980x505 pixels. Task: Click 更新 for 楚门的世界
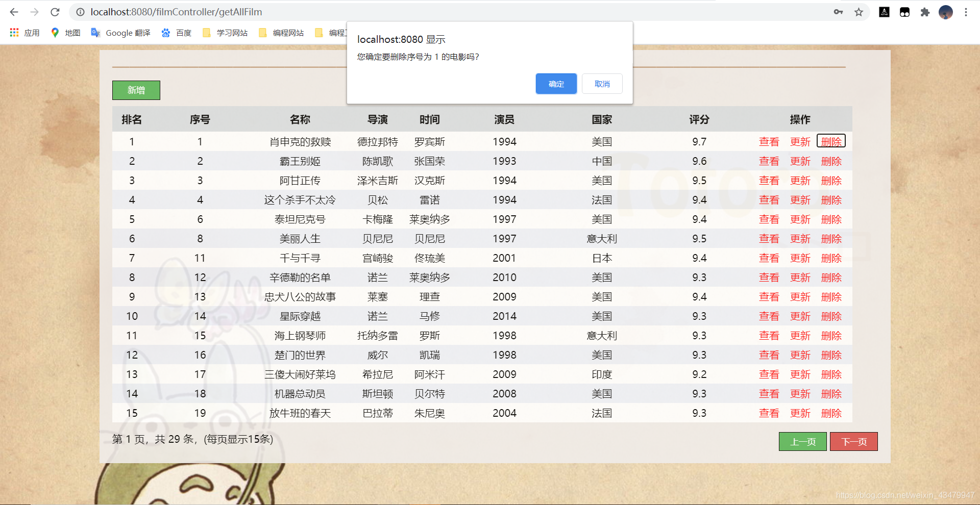[x=800, y=355]
